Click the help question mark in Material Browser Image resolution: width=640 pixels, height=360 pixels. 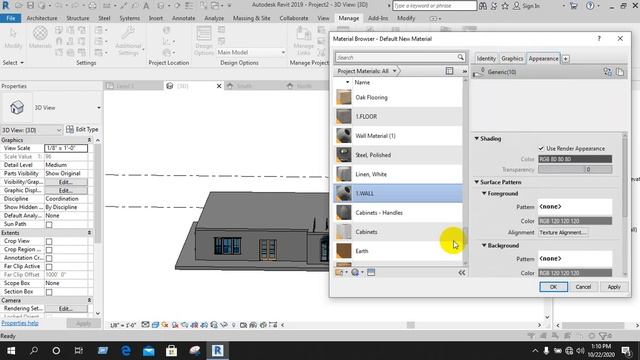[599, 38]
